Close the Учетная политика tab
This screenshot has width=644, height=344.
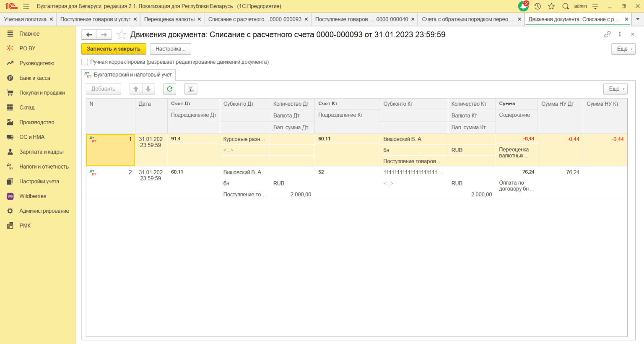(x=51, y=19)
